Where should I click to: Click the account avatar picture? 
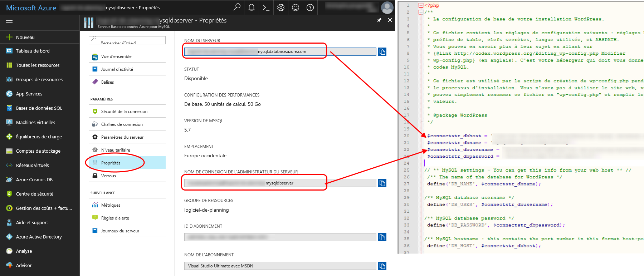point(387,7)
